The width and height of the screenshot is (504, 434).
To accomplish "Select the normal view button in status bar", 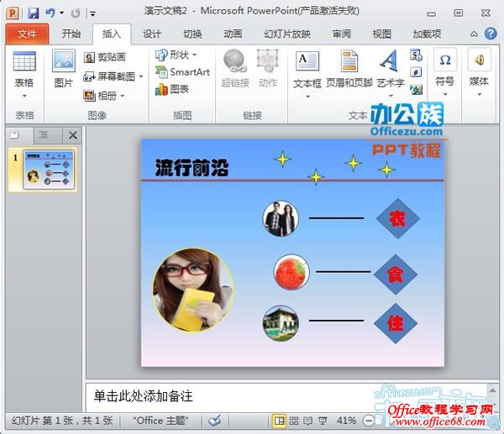I will click(278, 420).
